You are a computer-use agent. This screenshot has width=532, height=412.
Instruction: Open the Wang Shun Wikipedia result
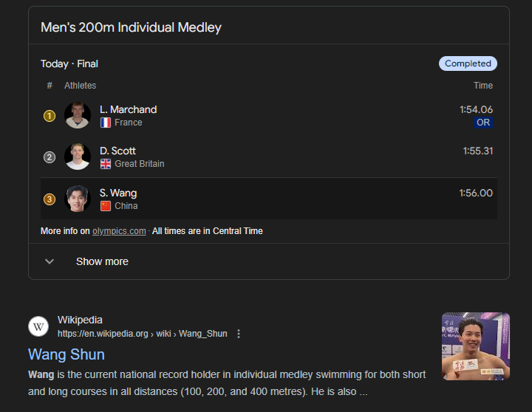tap(66, 354)
